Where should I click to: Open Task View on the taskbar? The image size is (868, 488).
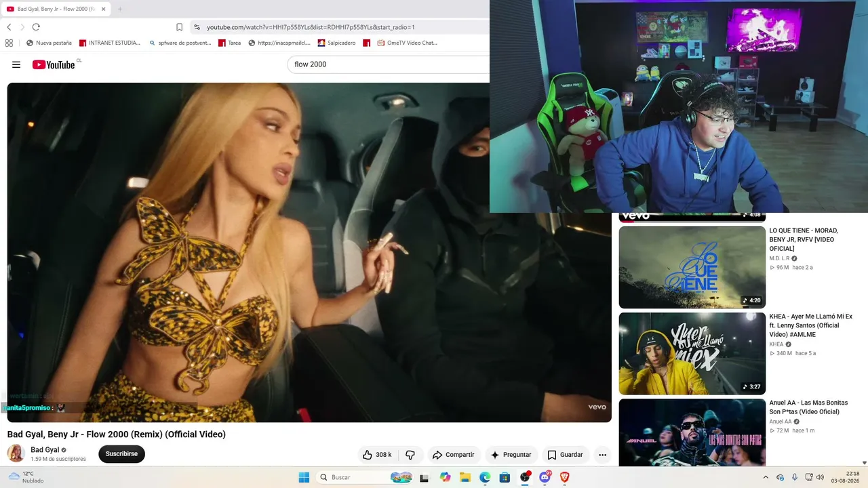tap(425, 477)
